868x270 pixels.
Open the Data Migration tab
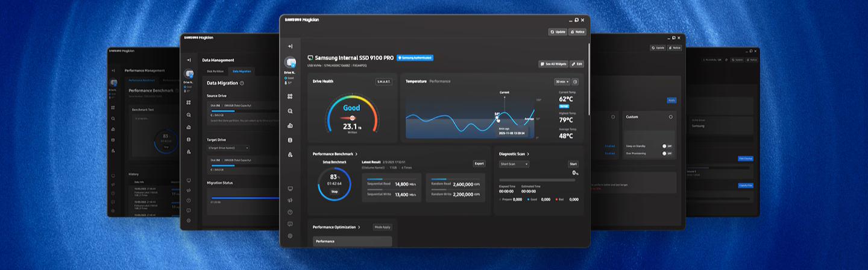(x=242, y=71)
